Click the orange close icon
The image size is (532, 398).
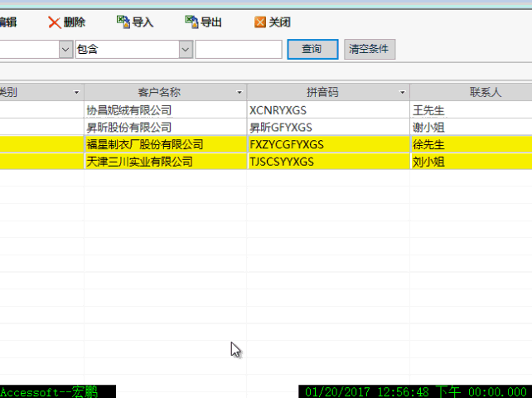[x=260, y=22]
